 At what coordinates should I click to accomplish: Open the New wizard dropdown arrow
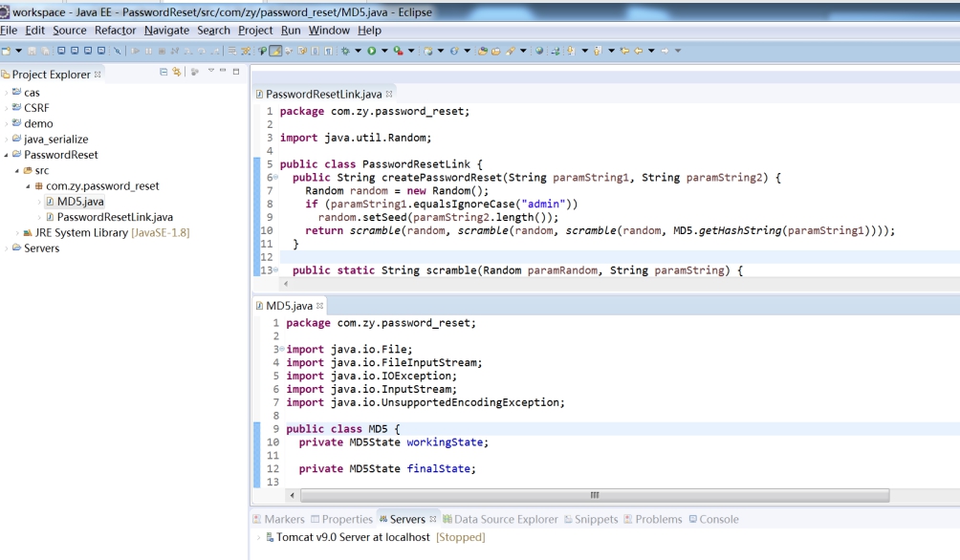click(x=18, y=51)
